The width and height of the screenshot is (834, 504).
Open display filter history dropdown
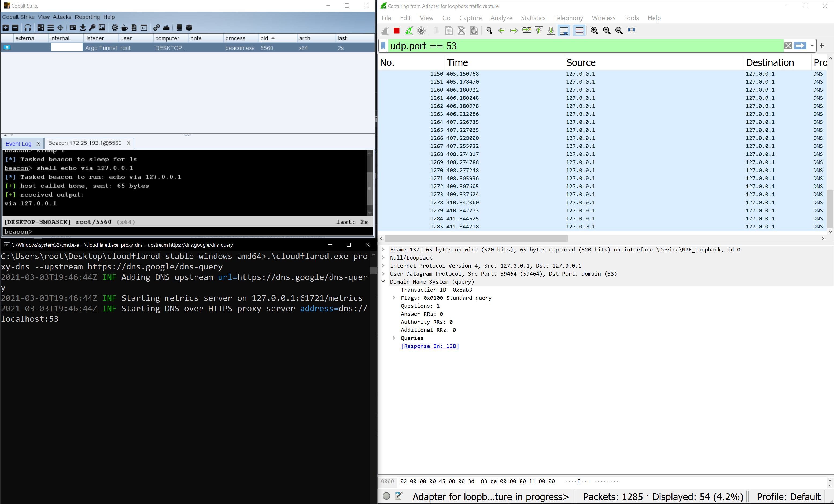(812, 46)
